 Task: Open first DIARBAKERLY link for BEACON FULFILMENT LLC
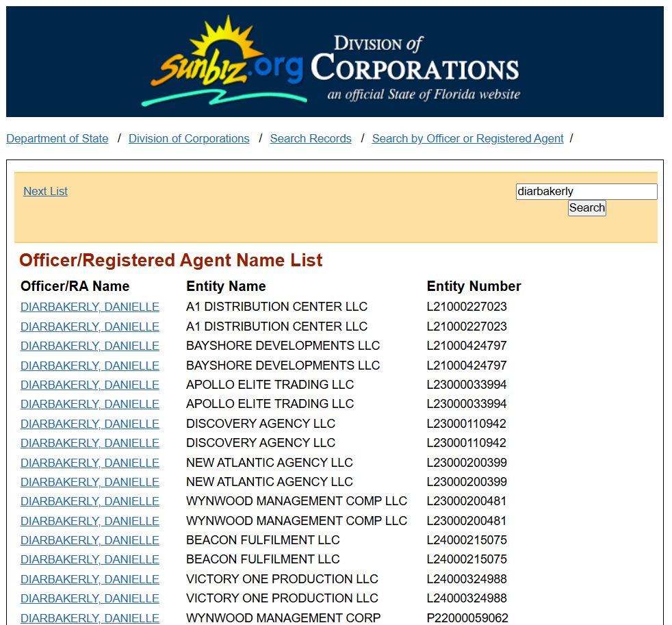[90, 541]
